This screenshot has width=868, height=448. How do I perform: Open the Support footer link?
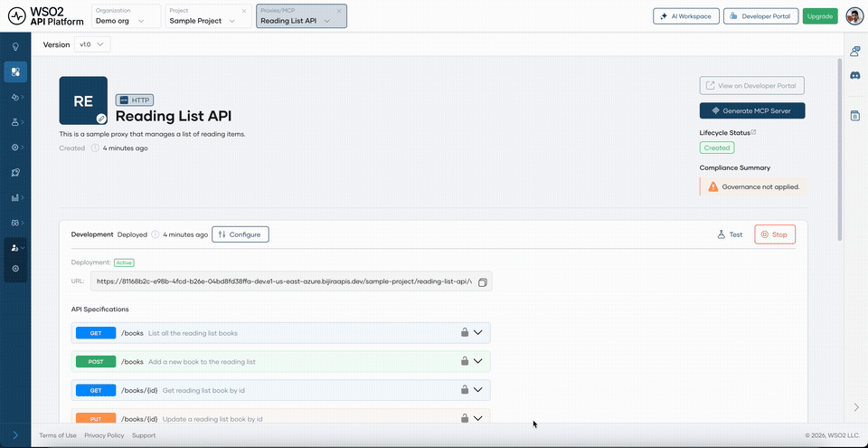[144, 435]
